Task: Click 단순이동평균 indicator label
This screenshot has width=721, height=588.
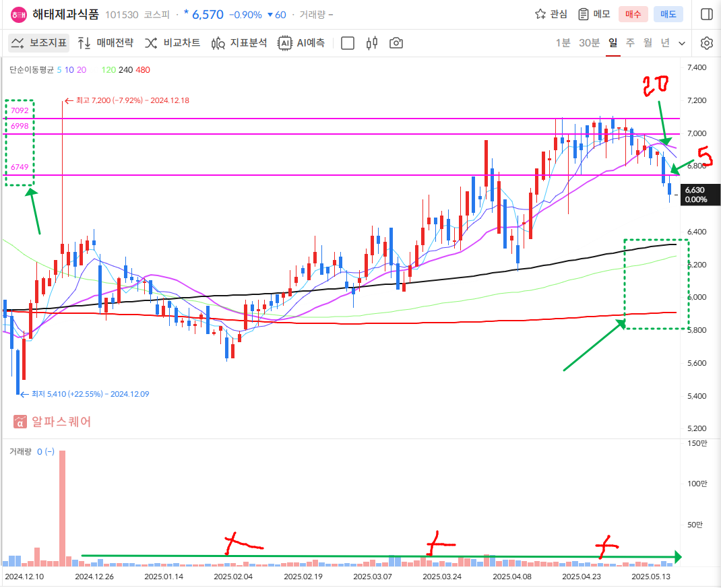Action: (32, 70)
